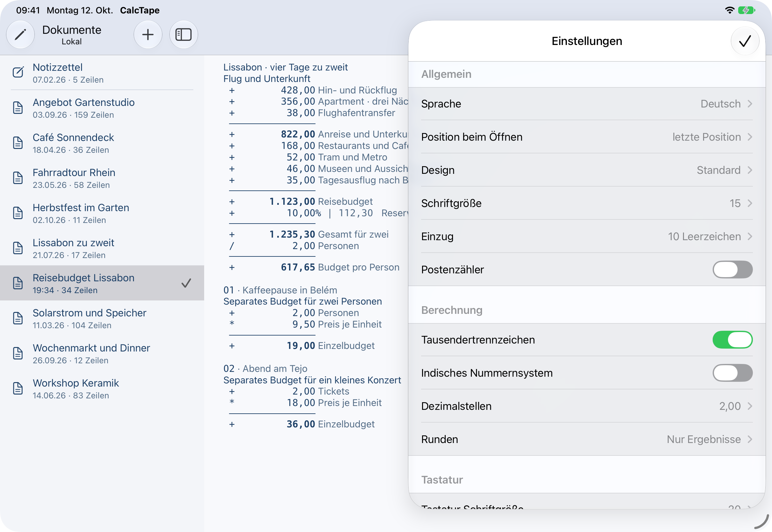The height and width of the screenshot is (532, 772).
Task: Click the Wi-Fi status icon
Action: point(730,10)
